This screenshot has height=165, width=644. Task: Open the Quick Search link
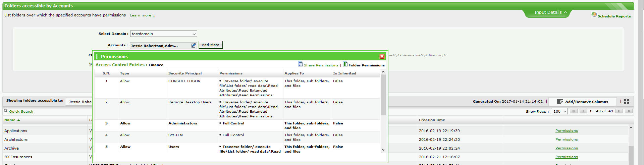[x=21, y=111]
